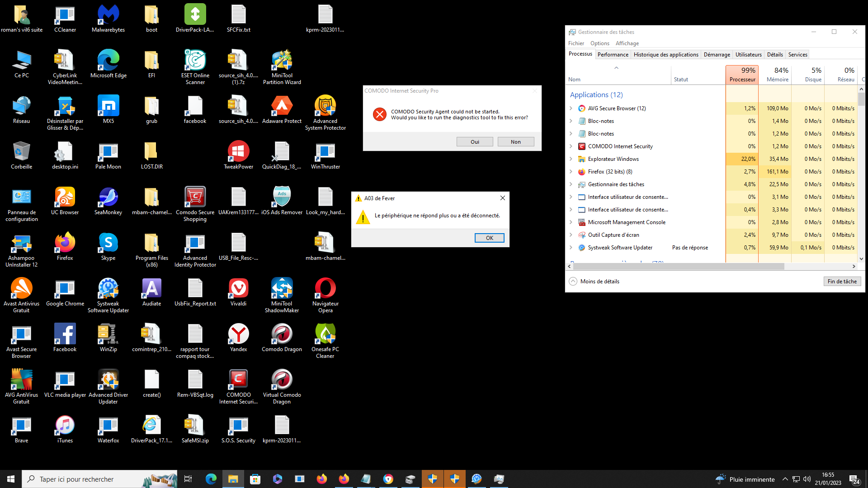This screenshot has height=488, width=868.
Task: Open the Advanced System Protector icon
Action: (325, 113)
